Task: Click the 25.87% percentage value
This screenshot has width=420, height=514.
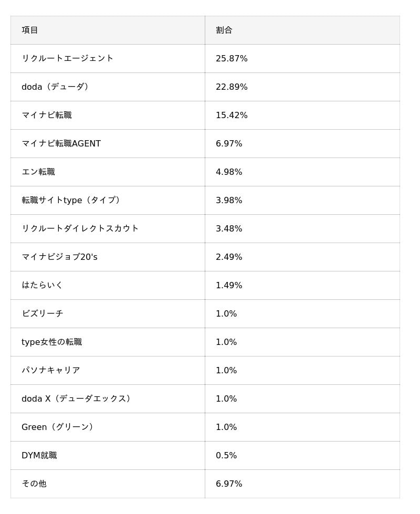Action: click(x=232, y=58)
